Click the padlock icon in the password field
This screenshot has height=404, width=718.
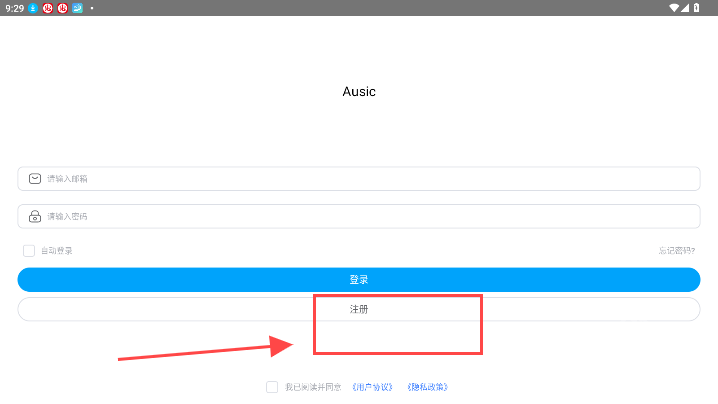[35, 216]
